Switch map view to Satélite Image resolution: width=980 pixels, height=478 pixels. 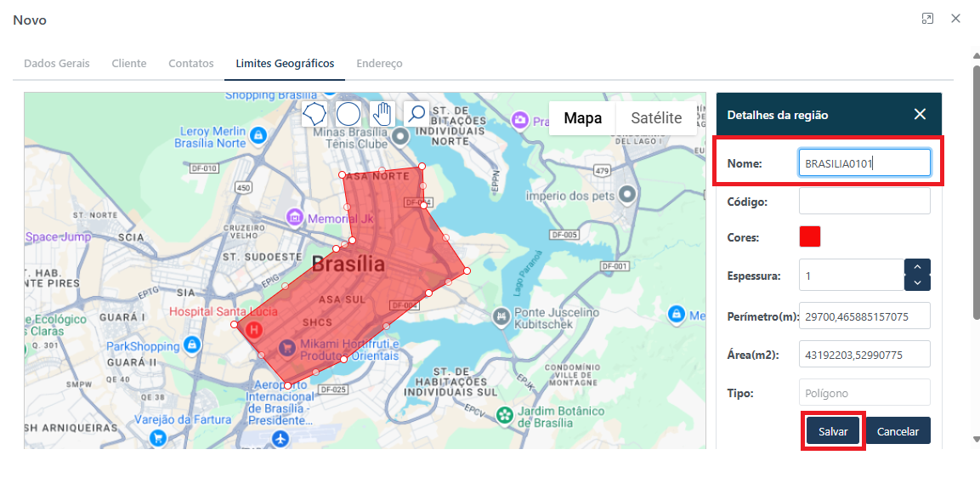coord(656,118)
